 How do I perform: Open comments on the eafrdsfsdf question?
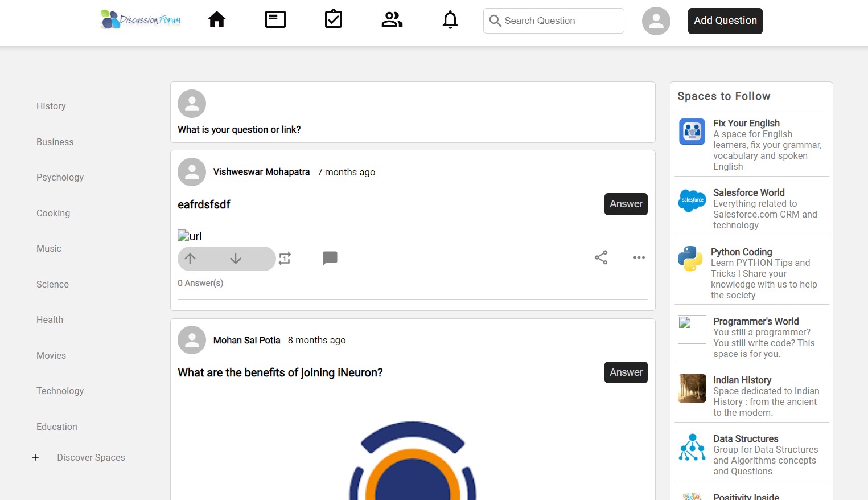(330, 259)
